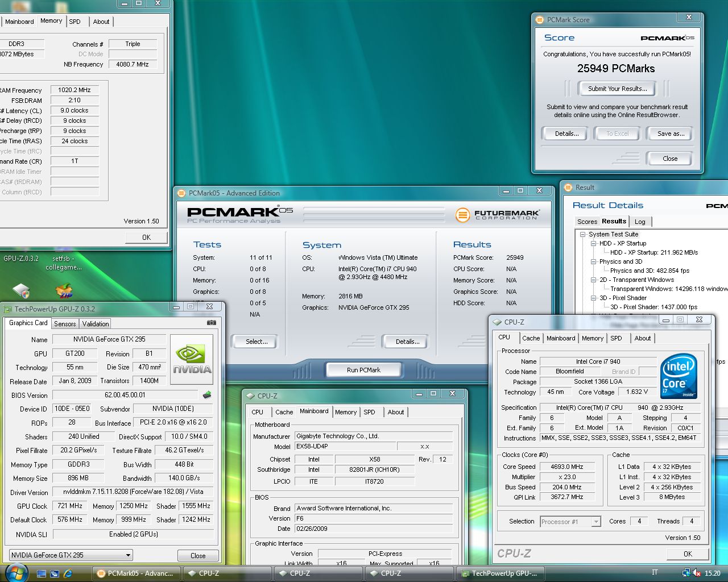
Task: Click Close button in GPU-Z window
Action: click(198, 555)
